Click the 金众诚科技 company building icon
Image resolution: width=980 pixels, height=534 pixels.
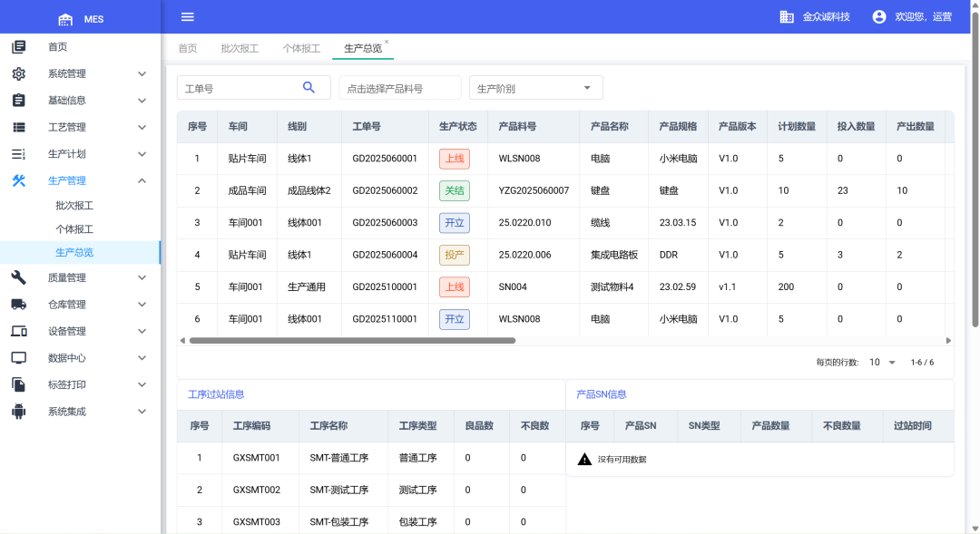click(x=787, y=16)
